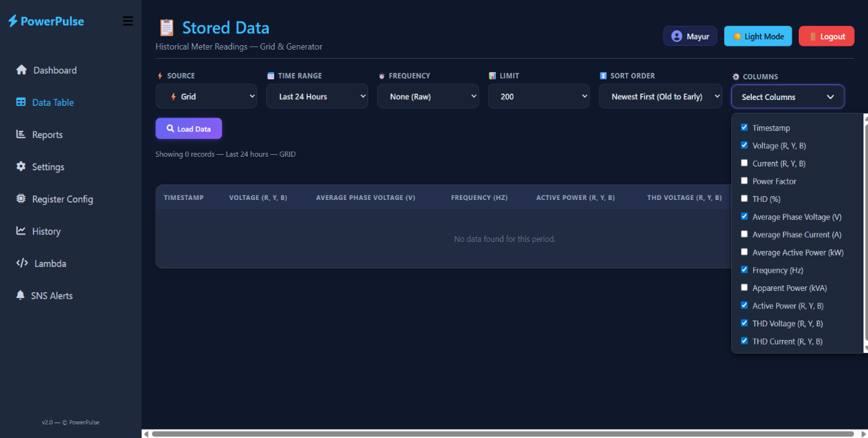This screenshot has width=868, height=438.
Task: Switch to Light Mode
Action: tap(758, 36)
